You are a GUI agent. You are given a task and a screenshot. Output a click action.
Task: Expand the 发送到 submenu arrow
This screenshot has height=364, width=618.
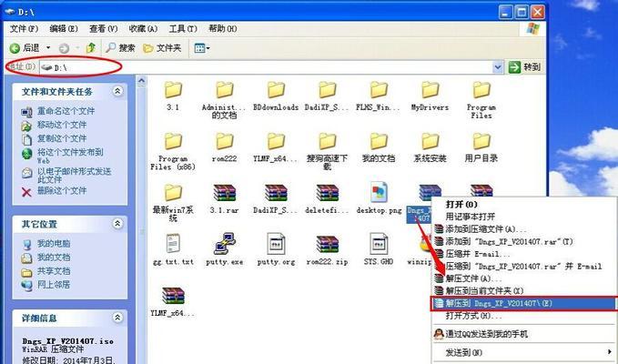point(610,352)
